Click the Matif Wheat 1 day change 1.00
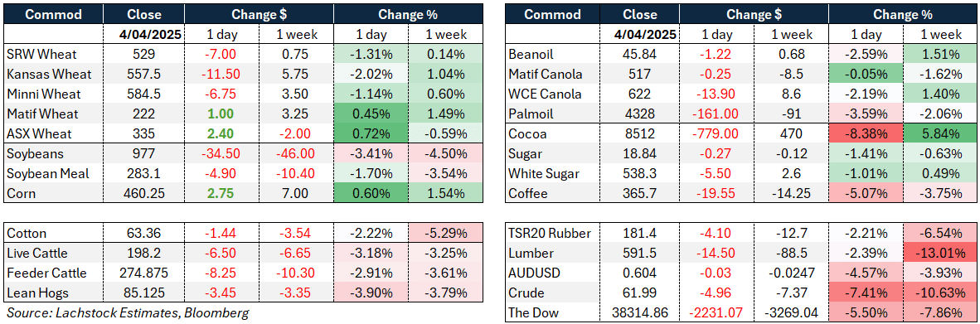 tap(221, 114)
